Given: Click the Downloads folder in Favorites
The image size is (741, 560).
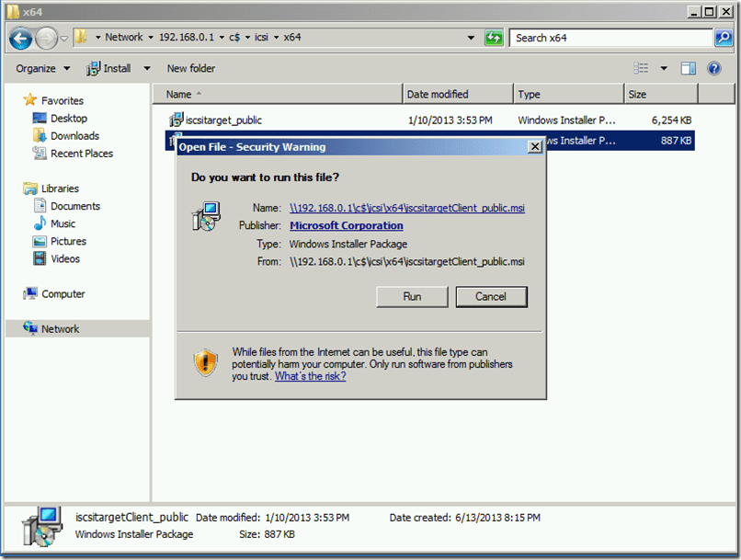Looking at the screenshot, I should (74, 136).
